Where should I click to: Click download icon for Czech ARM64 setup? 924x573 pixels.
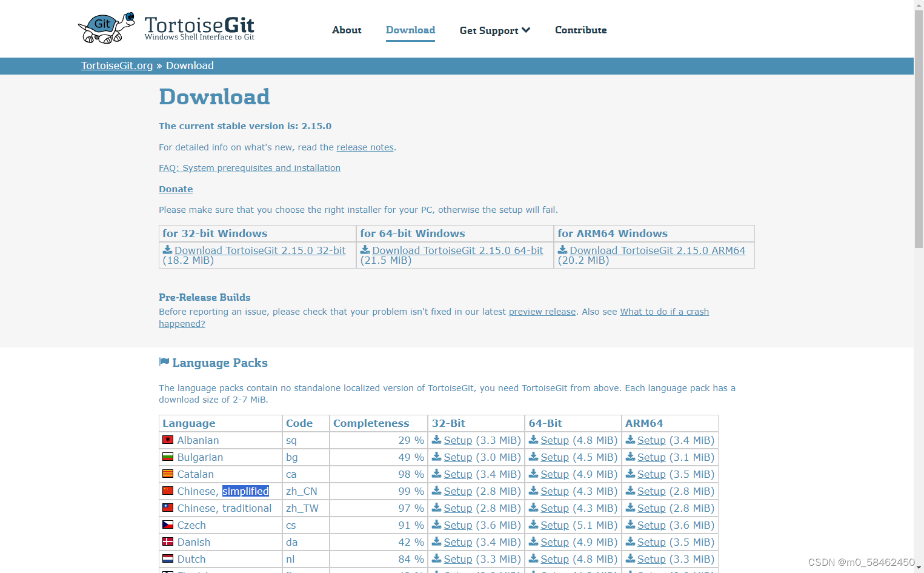click(631, 524)
